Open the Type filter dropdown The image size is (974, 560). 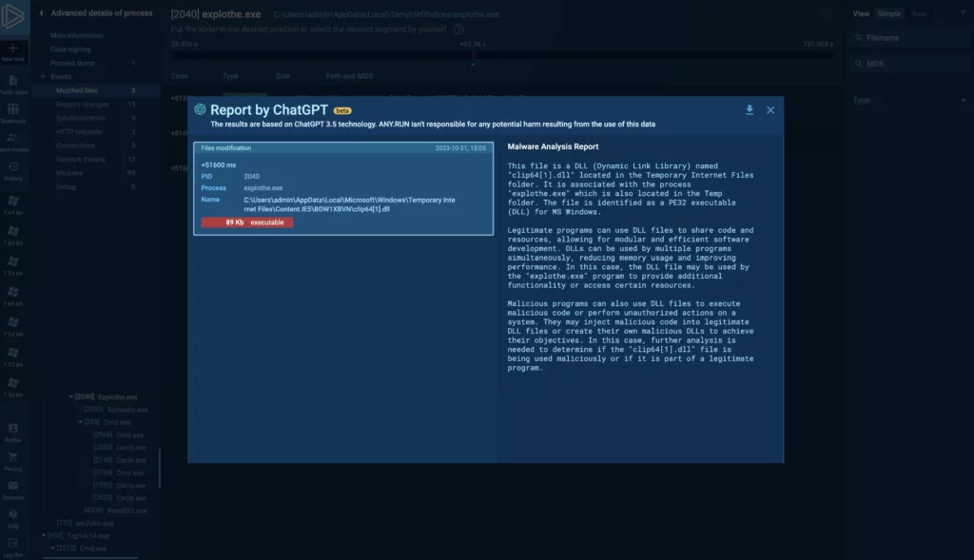click(x=909, y=100)
